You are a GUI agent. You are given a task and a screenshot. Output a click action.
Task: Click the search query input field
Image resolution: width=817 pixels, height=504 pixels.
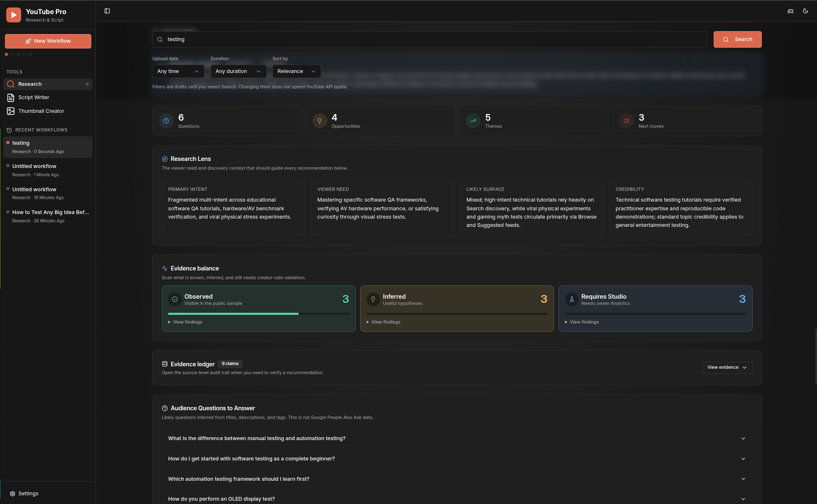tap(429, 39)
